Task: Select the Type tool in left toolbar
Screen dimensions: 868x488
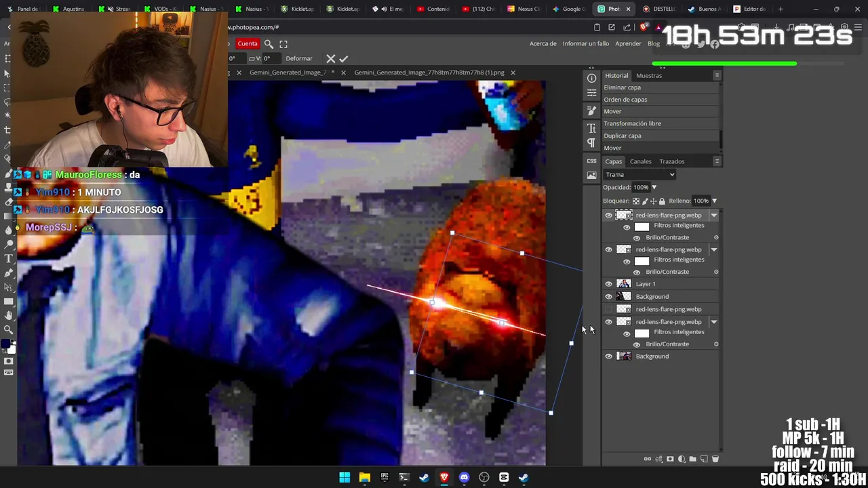Action: [8, 259]
